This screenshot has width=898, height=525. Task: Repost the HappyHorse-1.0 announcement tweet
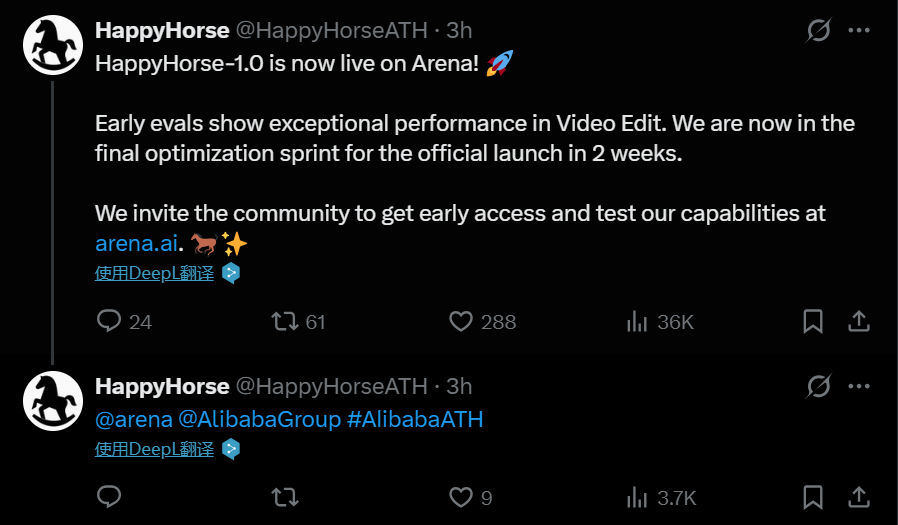pos(285,321)
